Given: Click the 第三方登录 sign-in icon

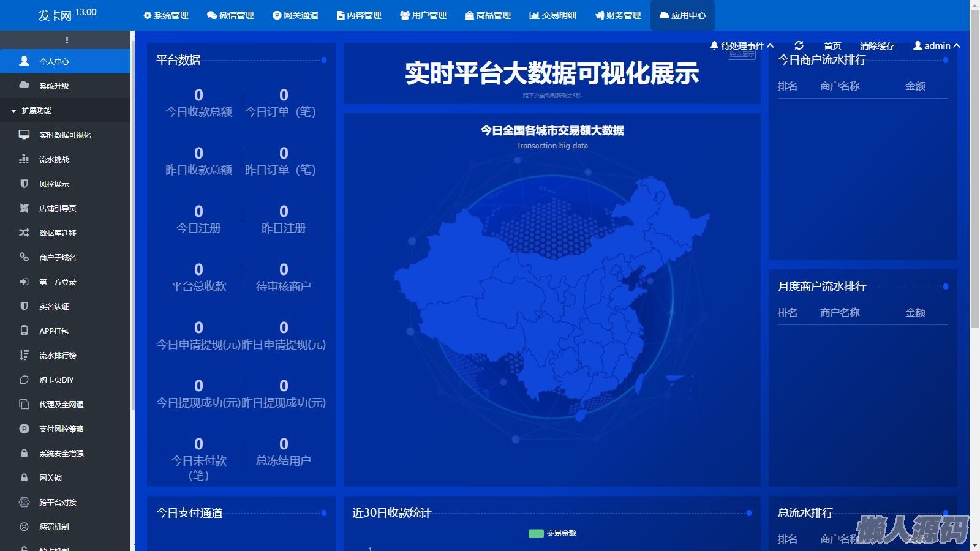Looking at the screenshot, I should pos(24,282).
